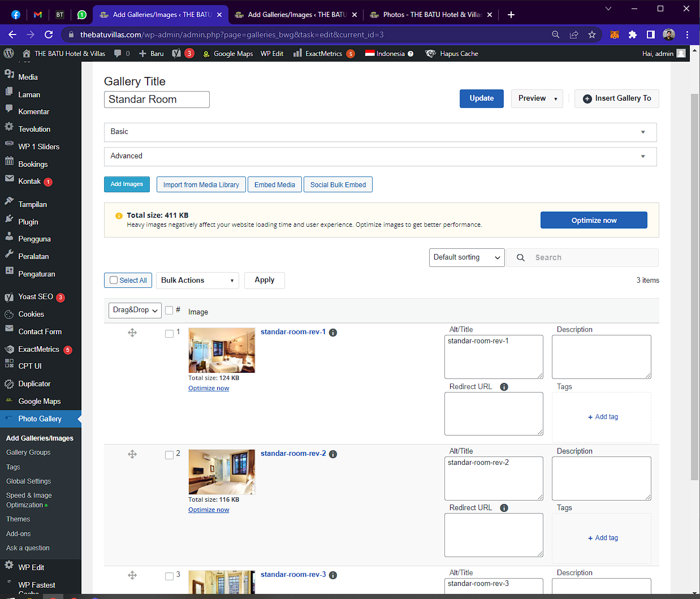Click the Embed Media button
The width and height of the screenshot is (700, 599).
click(275, 184)
